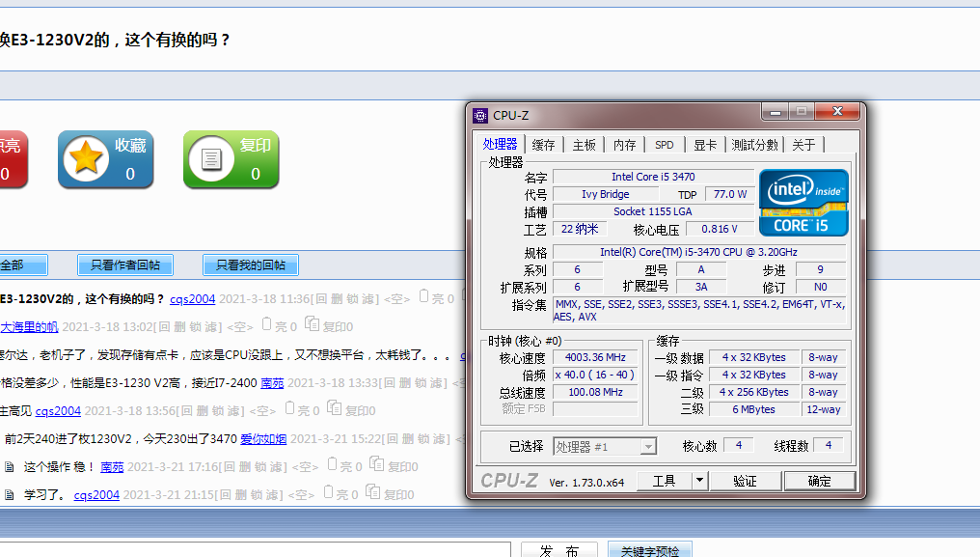Click 复印 icon in 这个操作稳 row
980x557 pixels.
pyautogui.click(x=377, y=463)
